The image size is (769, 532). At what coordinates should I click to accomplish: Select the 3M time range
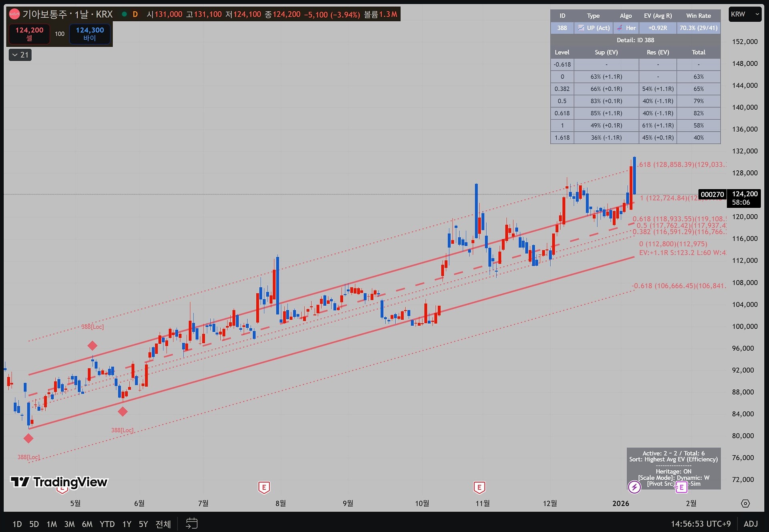(69, 524)
